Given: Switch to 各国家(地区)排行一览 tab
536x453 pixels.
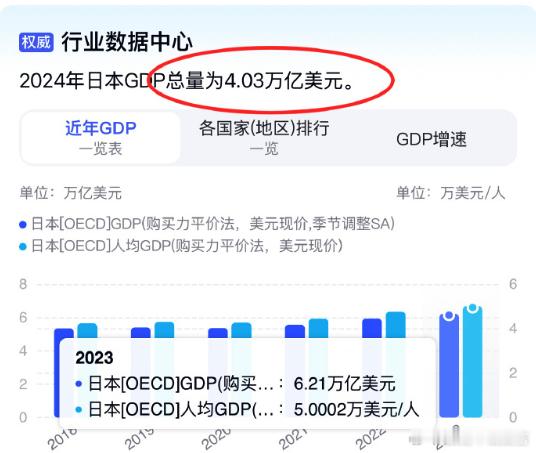Looking at the screenshot, I should (264, 138).
